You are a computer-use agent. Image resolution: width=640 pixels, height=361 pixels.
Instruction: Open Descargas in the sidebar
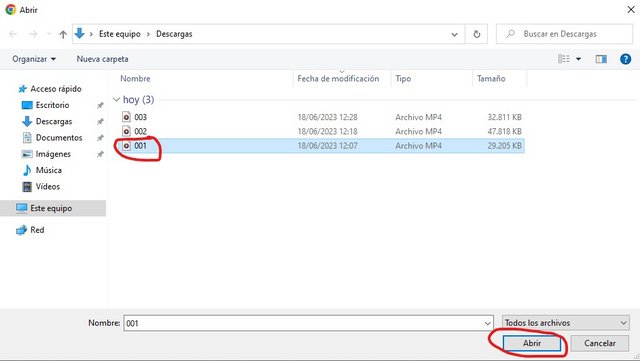click(x=53, y=121)
